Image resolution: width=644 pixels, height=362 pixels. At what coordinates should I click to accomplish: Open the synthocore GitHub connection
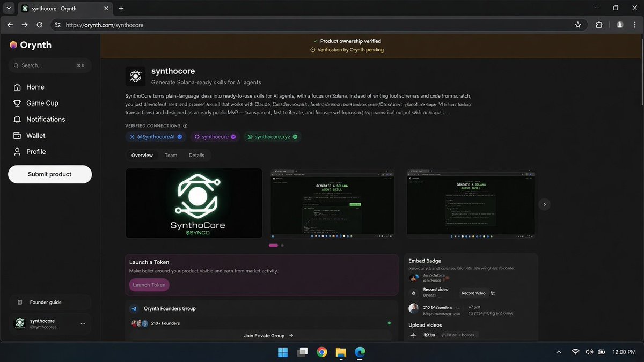[215, 137]
